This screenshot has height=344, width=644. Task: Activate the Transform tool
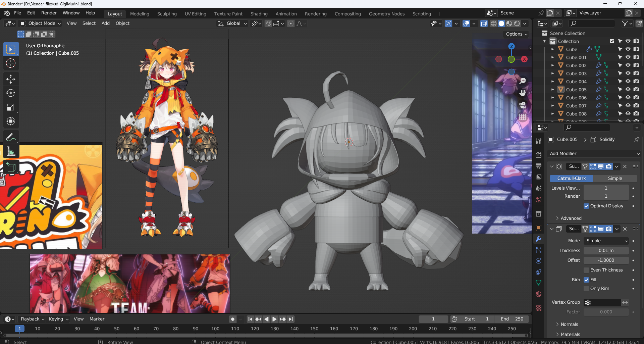click(x=11, y=121)
